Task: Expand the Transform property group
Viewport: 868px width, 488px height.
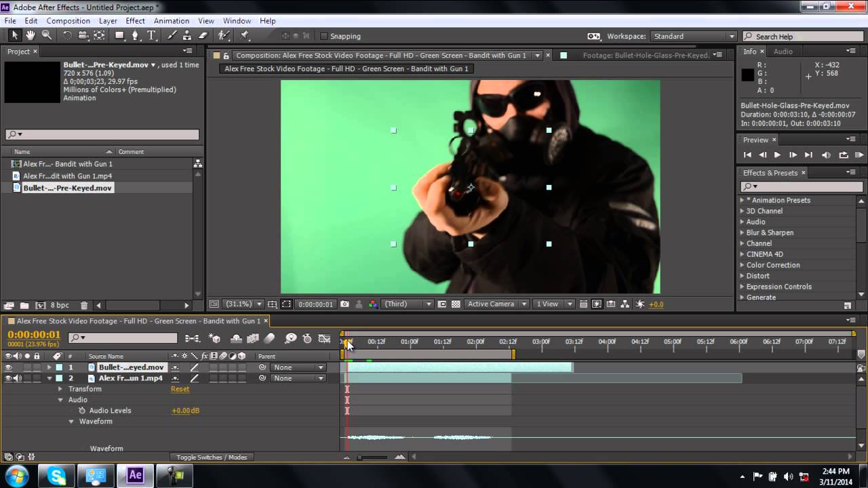Action: 60,389
